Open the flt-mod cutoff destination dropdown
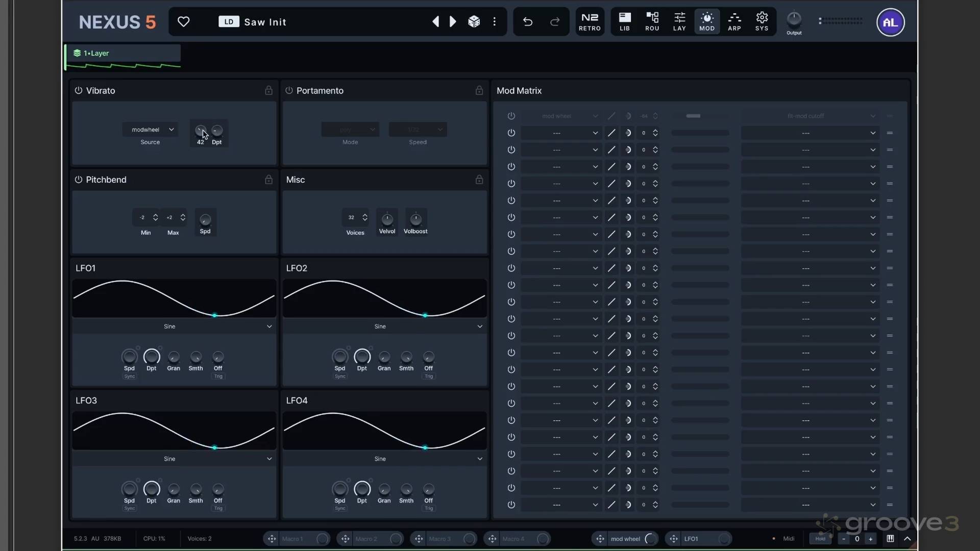The height and width of the screenshot is (551, 980). tap(810, 116)
